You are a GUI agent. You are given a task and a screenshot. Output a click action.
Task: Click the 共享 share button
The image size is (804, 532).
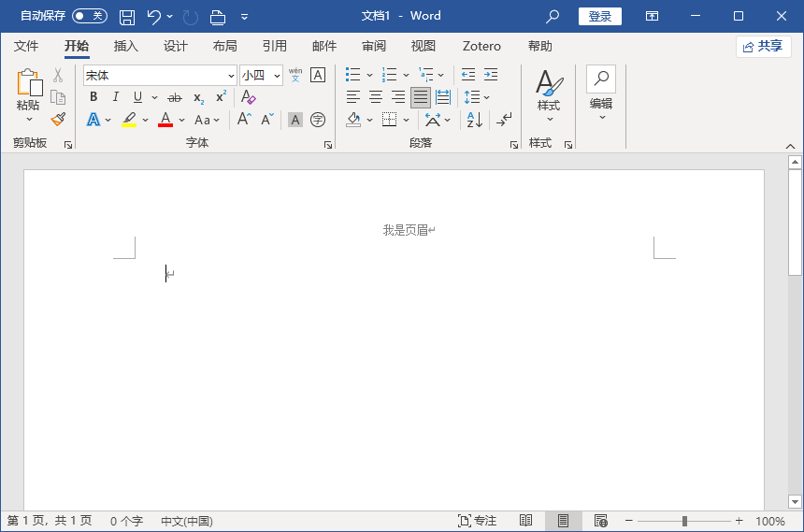pyautogui.click(x=764, y=46)
